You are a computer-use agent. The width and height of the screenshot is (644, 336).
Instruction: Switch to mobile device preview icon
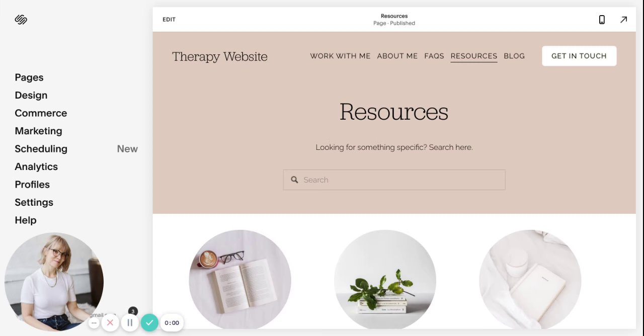602,20
